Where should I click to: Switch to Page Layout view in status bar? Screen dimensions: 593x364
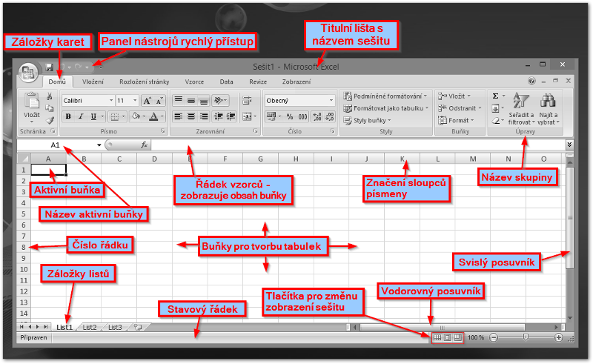click(448, 337)
